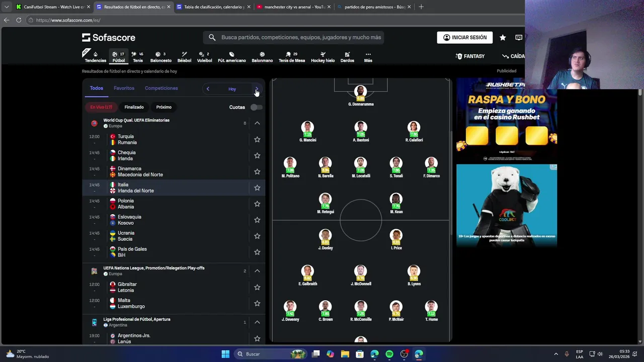This screenshot has height=362, width=644.
Task: Favorite the Eslovaquia vs Kosovo match
Action: click(x=257, y=220)
